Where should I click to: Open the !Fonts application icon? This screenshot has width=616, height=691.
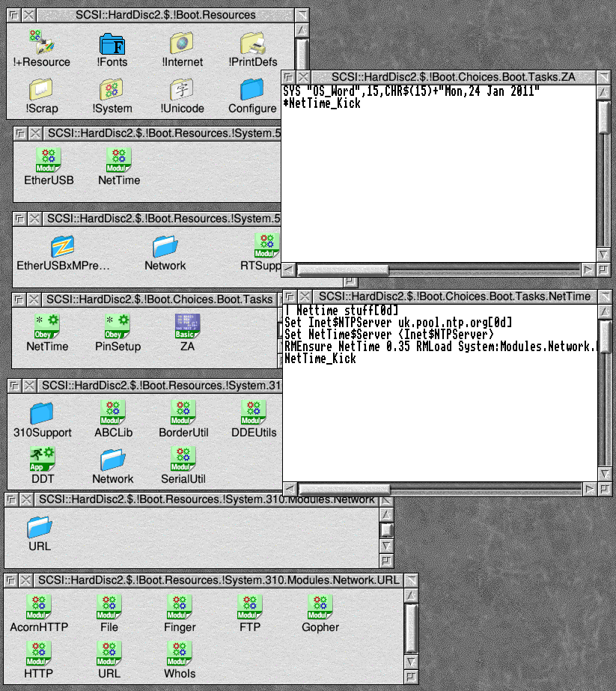pyautogui.click(x=112, y=45)
